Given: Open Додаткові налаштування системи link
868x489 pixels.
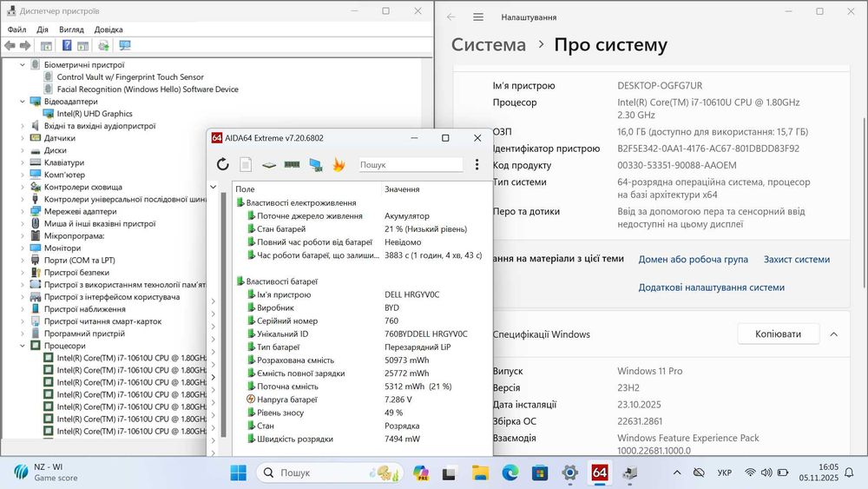Looking at the screenshot, I should [x=712, y=287].
